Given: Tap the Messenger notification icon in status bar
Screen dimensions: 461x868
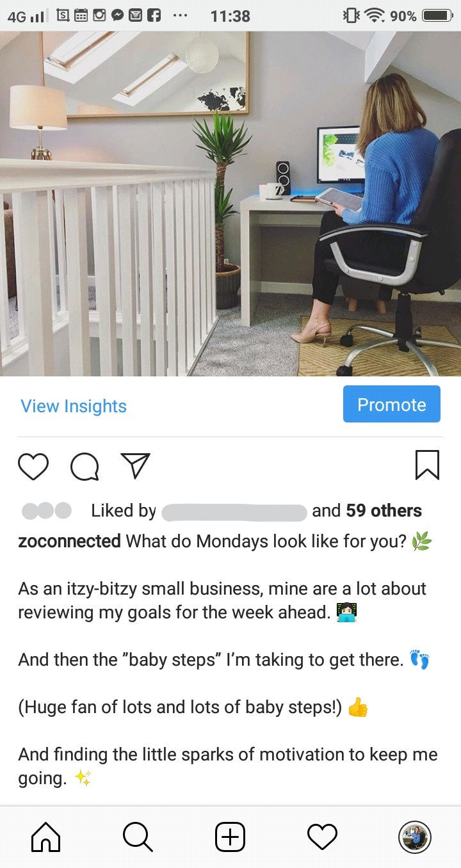Looking at the screenshot, I should 117,15.
